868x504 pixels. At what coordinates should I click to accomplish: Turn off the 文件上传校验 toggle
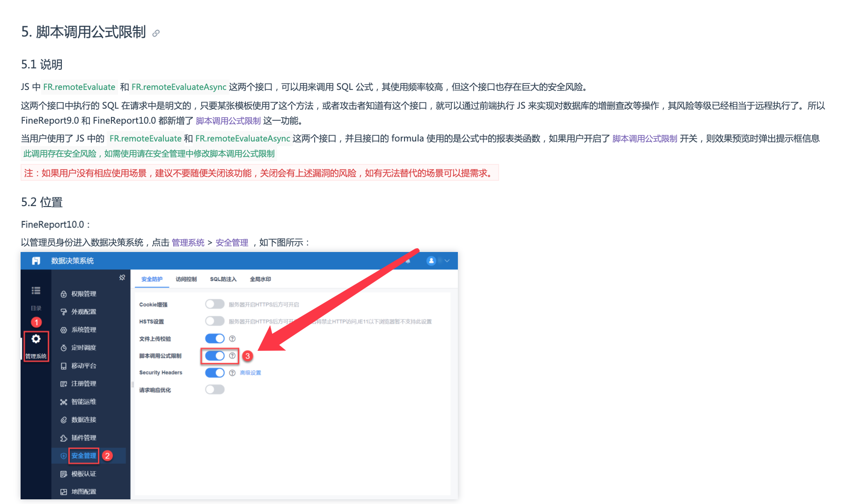point(215,339)
